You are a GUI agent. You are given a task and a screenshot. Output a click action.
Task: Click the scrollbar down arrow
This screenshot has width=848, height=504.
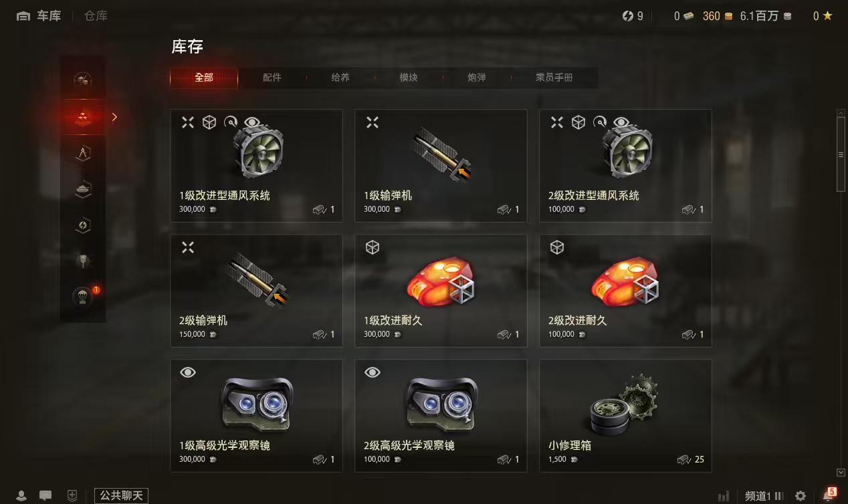pos(841,473)
